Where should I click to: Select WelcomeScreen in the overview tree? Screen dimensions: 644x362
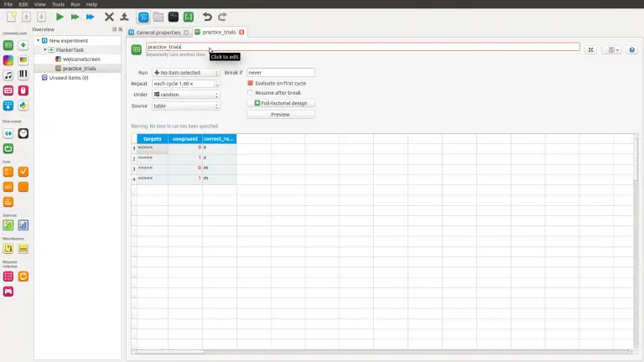pyautogui.click(x=81, y=59)
